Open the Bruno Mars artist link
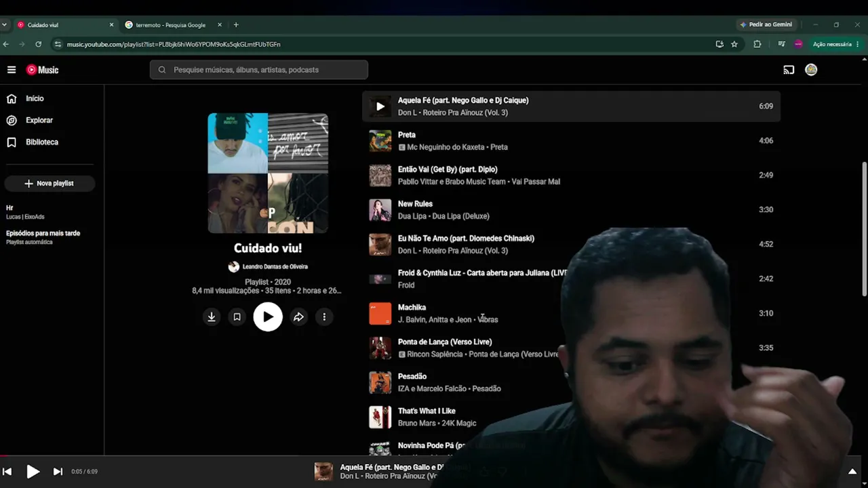The width and height of the screenshot is (868, 488). [x=416, y=424]
